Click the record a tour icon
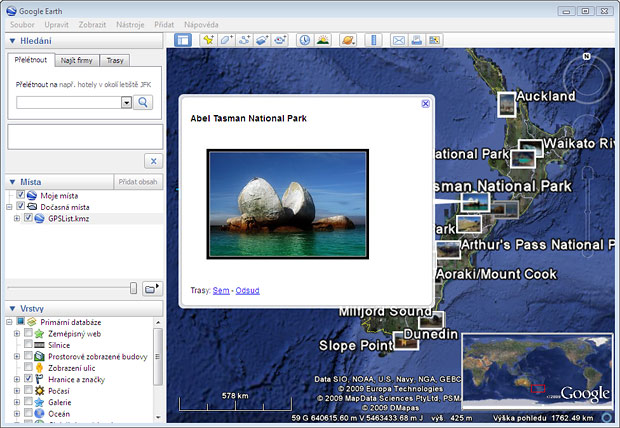The image size is (620, 428). tap(280, 40)
